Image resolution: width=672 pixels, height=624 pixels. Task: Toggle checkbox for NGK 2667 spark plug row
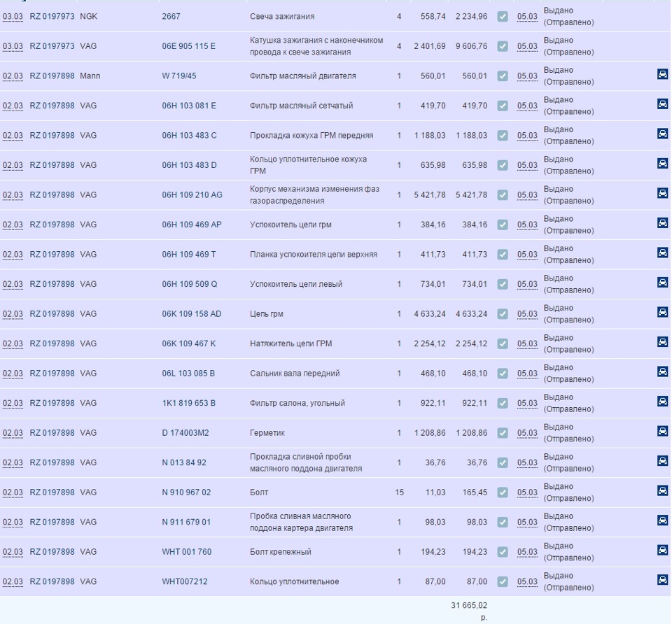(503, 17)
